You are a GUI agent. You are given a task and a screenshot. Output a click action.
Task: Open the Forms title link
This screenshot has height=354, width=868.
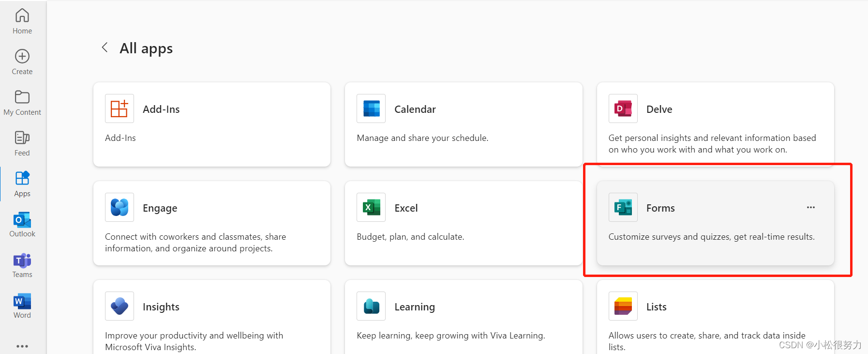[660, 208]
